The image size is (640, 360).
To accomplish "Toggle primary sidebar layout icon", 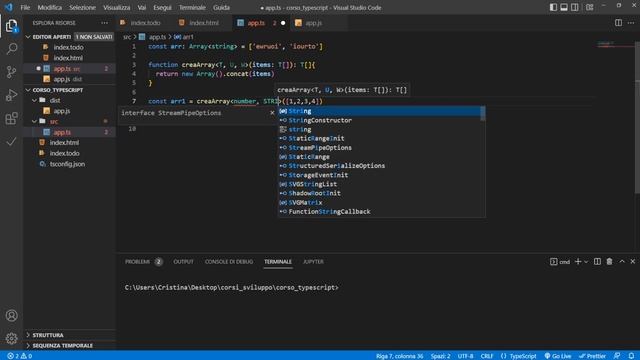I will (553, 7).
